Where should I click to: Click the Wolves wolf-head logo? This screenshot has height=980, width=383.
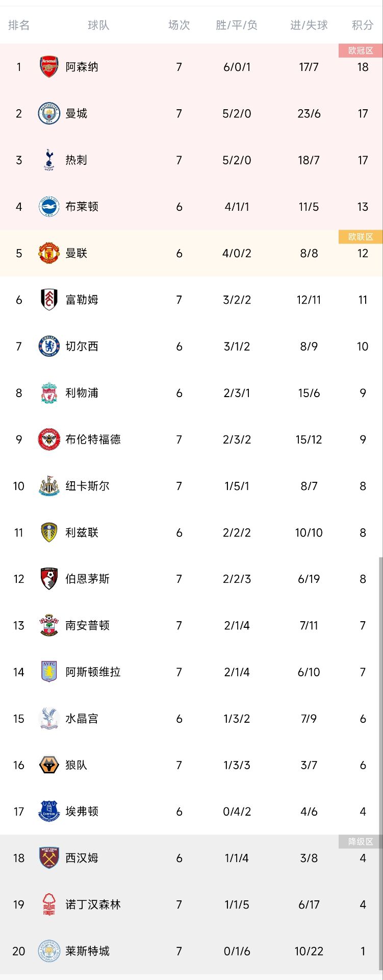(49, 765)
